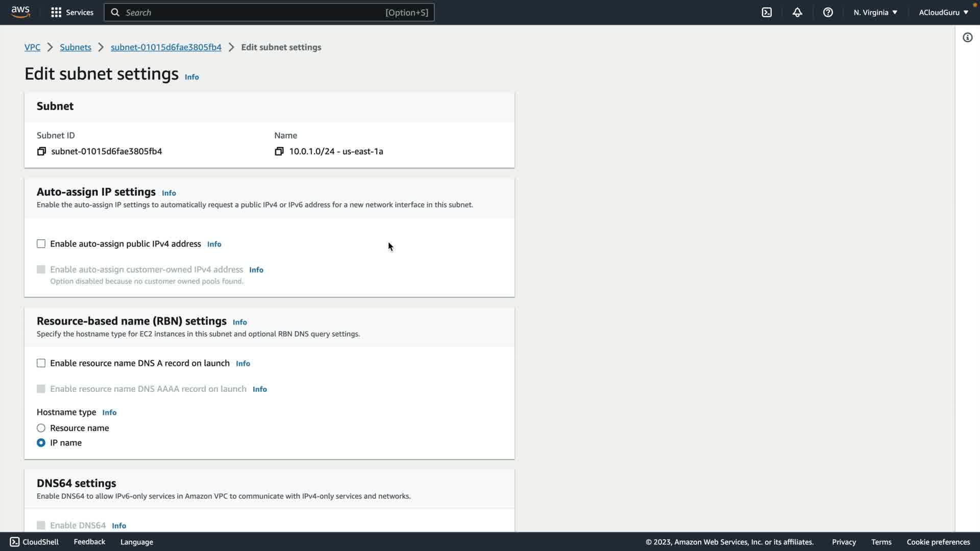Open the info side panel icon
This screenshot has height=551, width=980.
pos(967,37)
